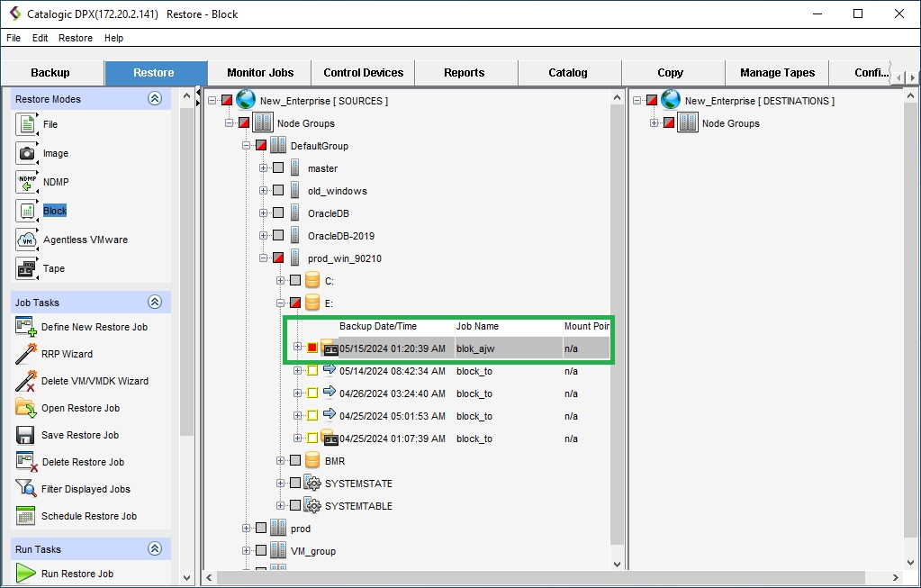This screenshot has height=588, width=921.
Task: Click the Schedule Restore Job icon
Action: pyautogui.click(x=25, y=516)
